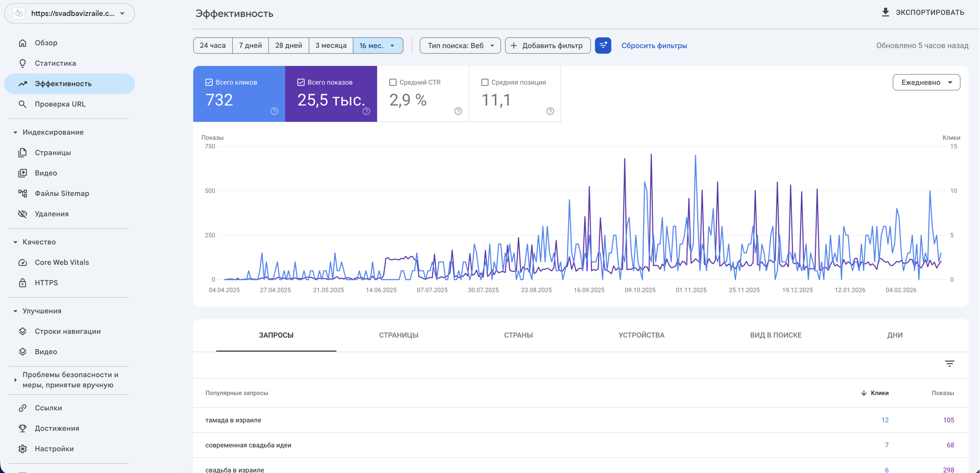Open the Тип поиска: Веб dropdown
The image size is (980, 473).
460,45
